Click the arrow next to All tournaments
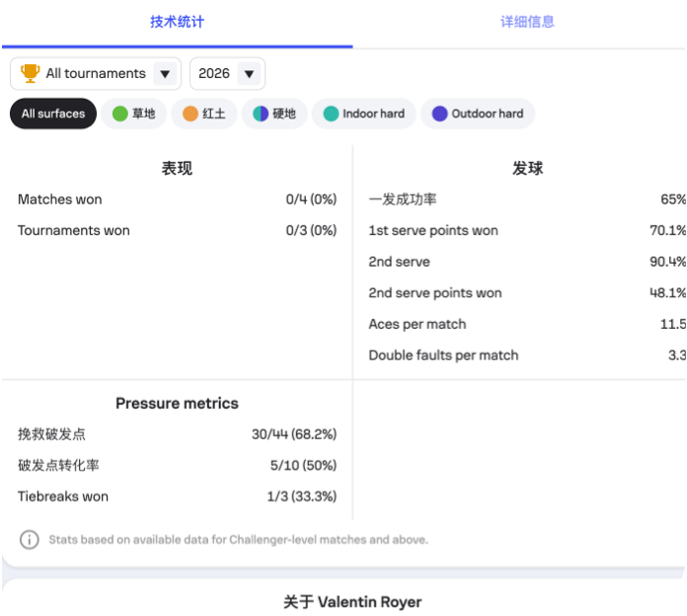Viewport: 687px width, 616px height. pos(165,73)
